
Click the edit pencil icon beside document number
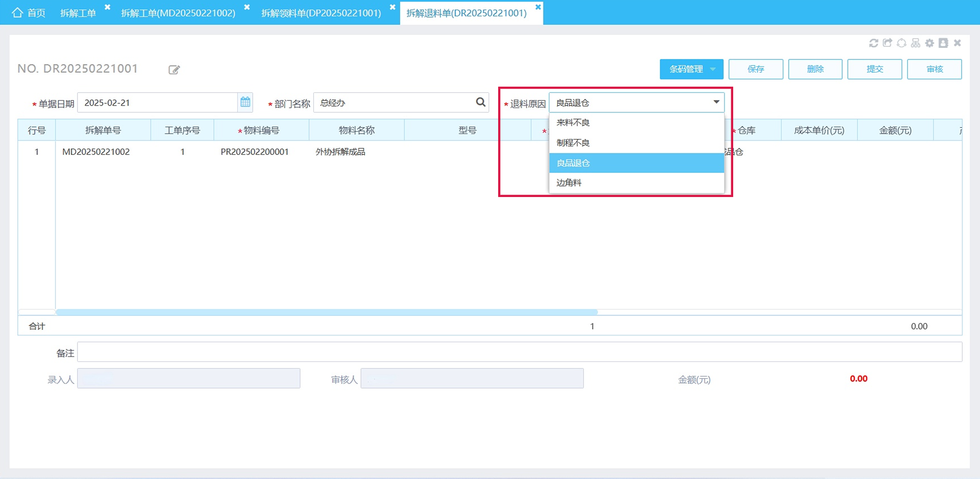[174, 70]
